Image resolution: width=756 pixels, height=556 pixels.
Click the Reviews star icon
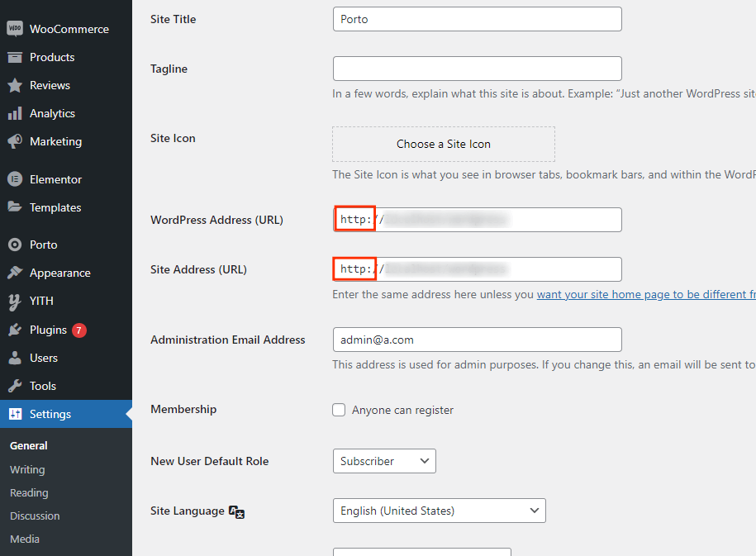[x=15, y=85]
